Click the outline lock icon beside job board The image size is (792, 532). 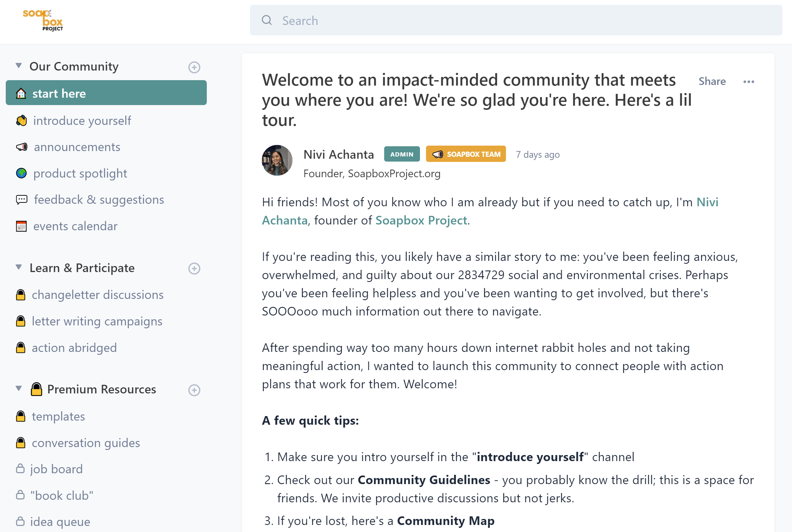coord(20,468)
